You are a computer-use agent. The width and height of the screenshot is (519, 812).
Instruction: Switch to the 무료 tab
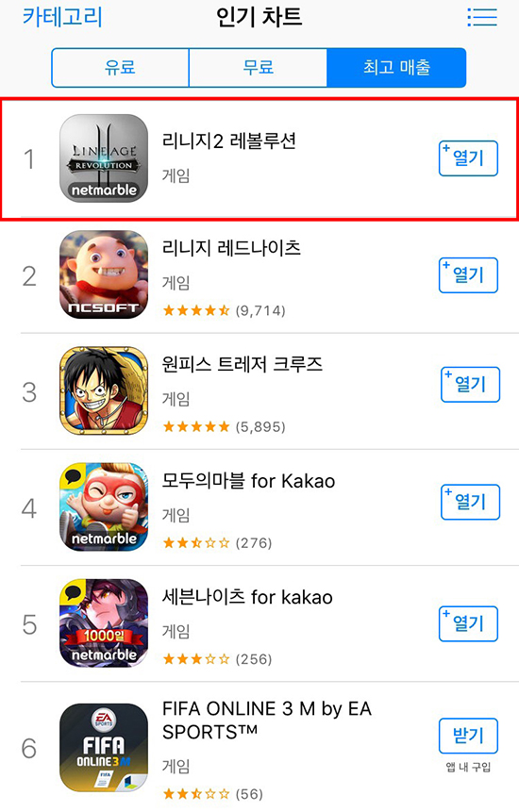tap(258, 67)
